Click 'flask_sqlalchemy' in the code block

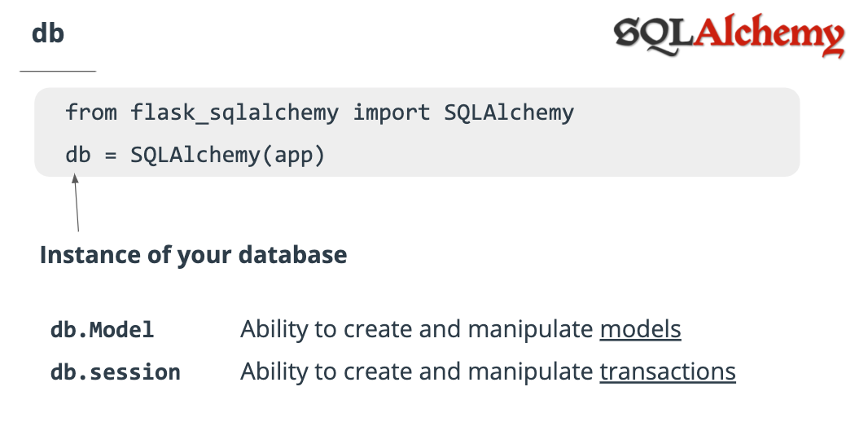(x=234, y=112)
